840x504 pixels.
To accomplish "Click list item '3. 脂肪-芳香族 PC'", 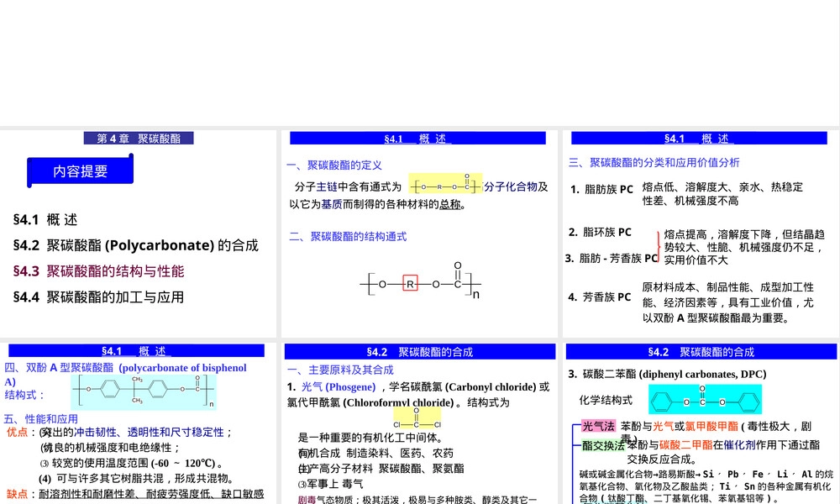I will point(611,258).
